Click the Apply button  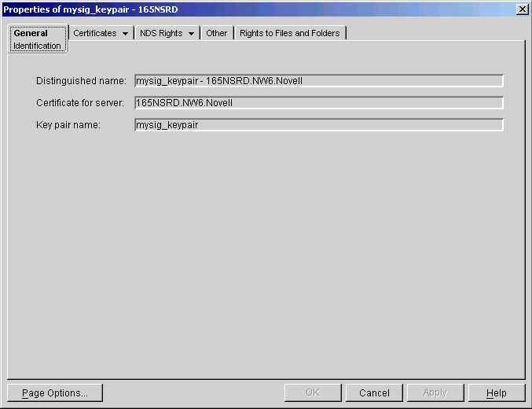435,393
